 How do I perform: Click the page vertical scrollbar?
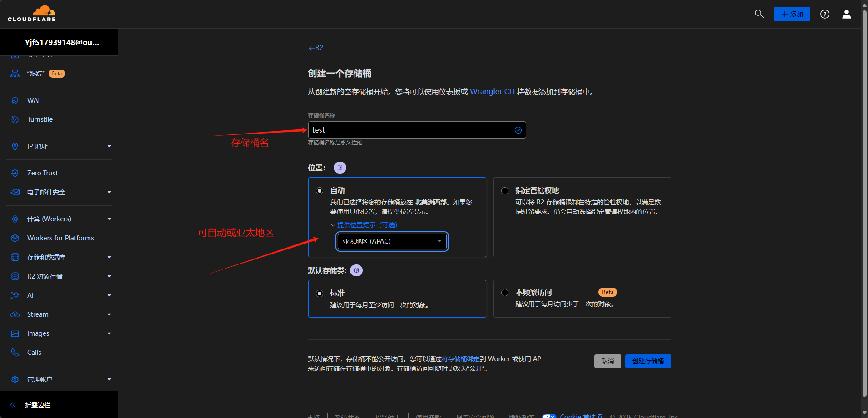(864, 204)
